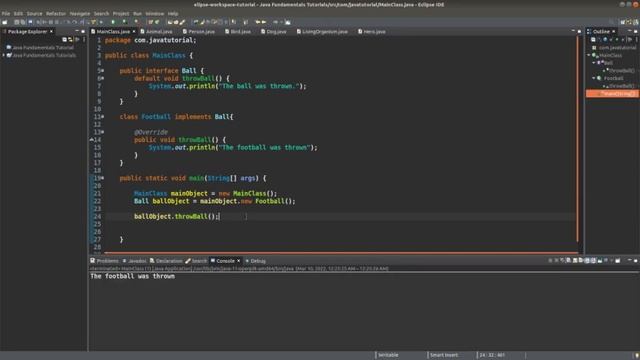Open the Problems view tab

coord(104,261)
